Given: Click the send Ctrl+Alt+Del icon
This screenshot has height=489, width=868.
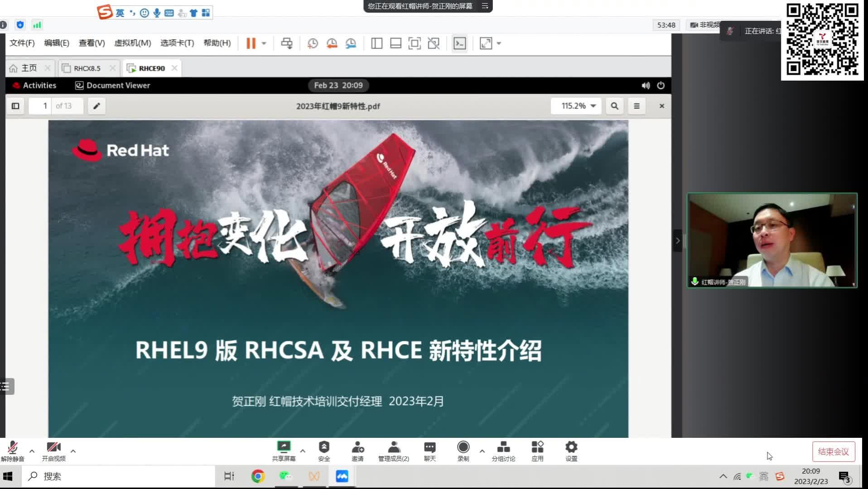Looking at the screenshot, I should point(287,43).
